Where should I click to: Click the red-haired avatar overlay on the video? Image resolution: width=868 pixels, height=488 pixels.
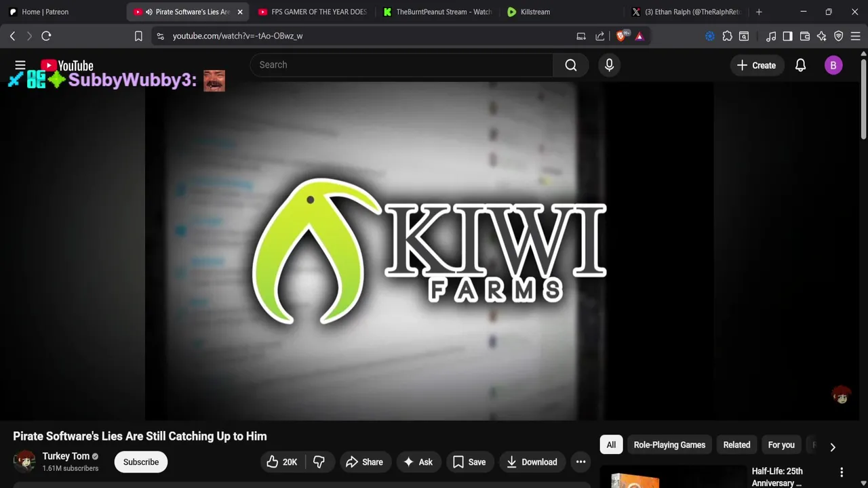842,394
